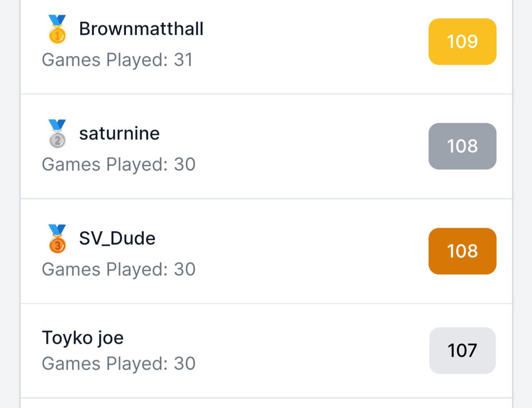This screenshot has height=408, width=532.
Task: Click the gold first-place medal icon
Action: (x=57, y=29)
